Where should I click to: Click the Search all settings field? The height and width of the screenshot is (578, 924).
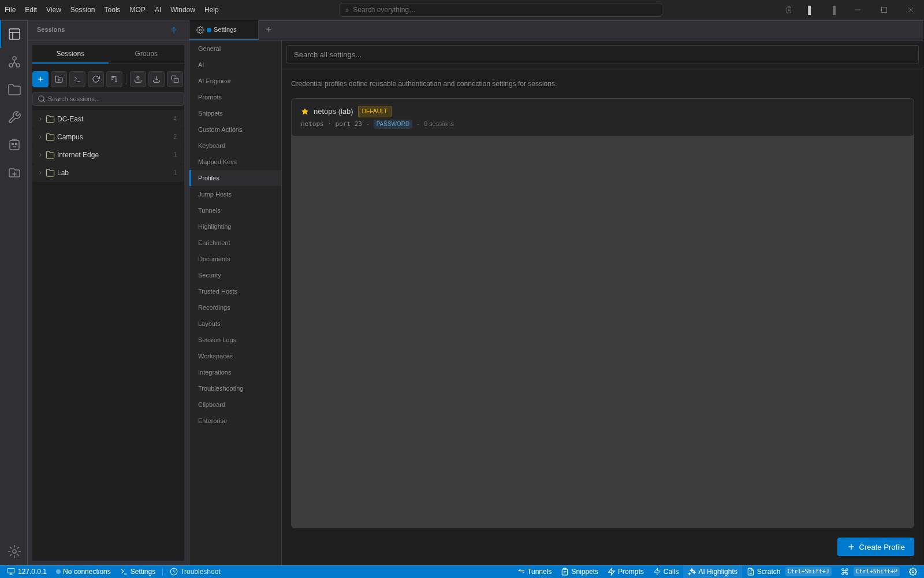602,55
